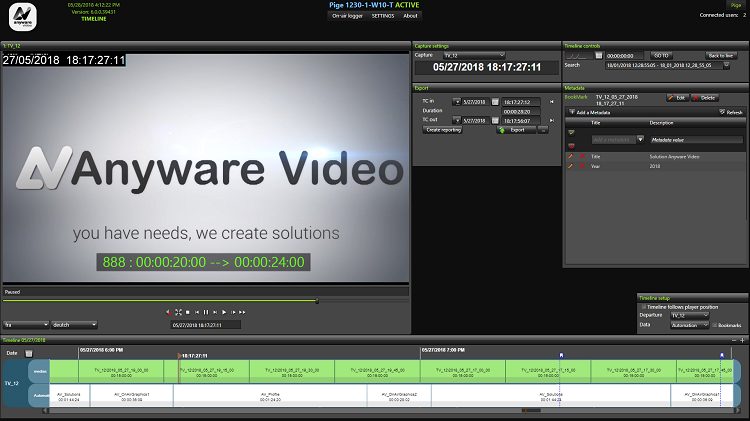Enable Timeline follows player position checkbox
Screen dimensions: 750x421
pos(642,306)
